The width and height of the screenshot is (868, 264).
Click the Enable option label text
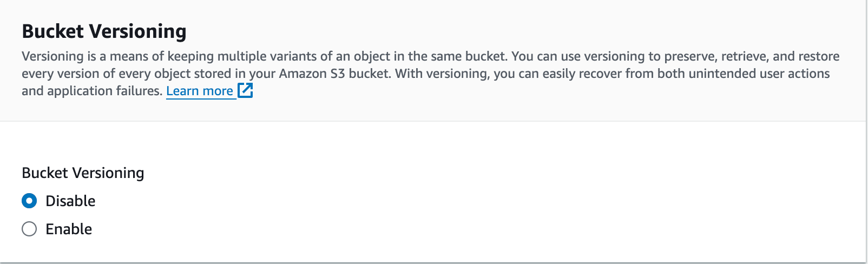click(69, 229)
